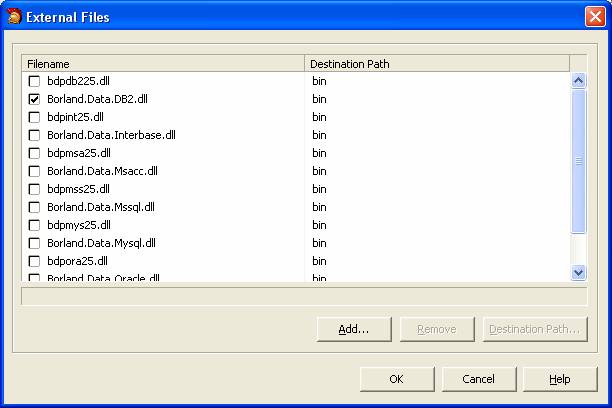
Task: Select the Borland.Data.Mysql.dll filename
Action: pos(101,243)
